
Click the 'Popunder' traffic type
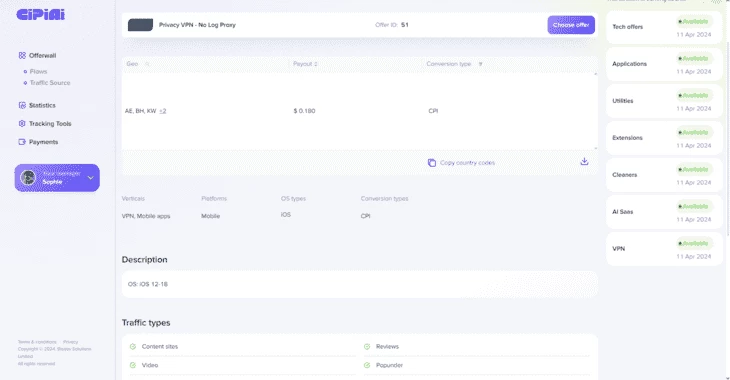(x=389, y=365)
